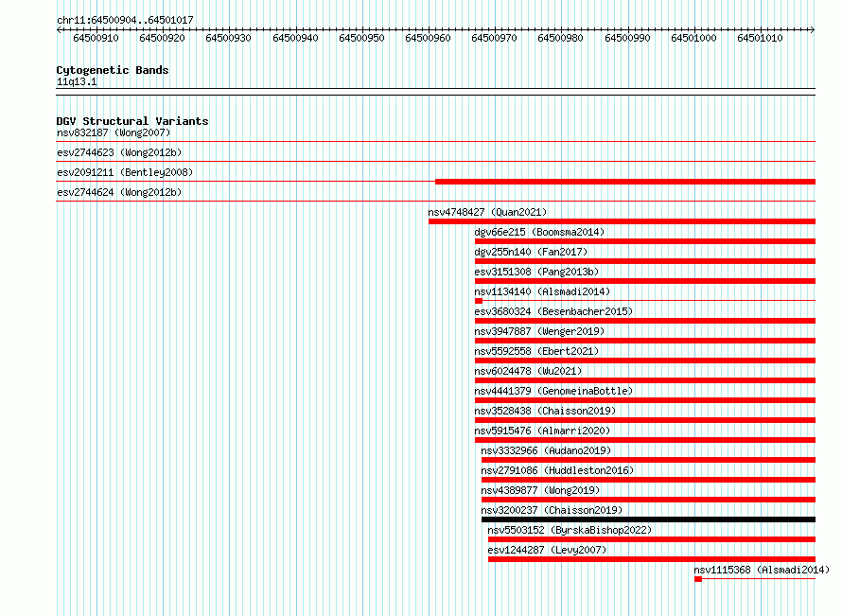Click the red bar below nsv4748427 (Quan2021)
The height and width of the screenshot is (616, 842).
point(622,221)
